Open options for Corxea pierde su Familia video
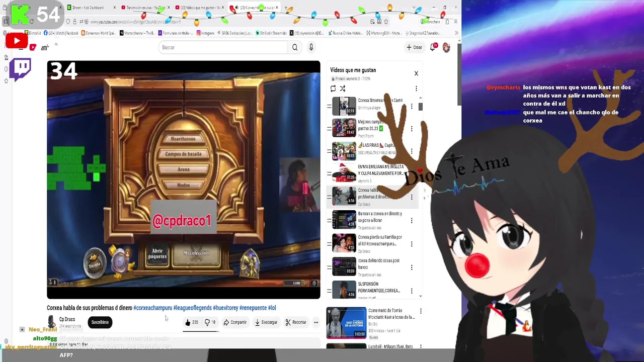Image resolution: width=644 pixels, height=362 pixels. [412, 244]
